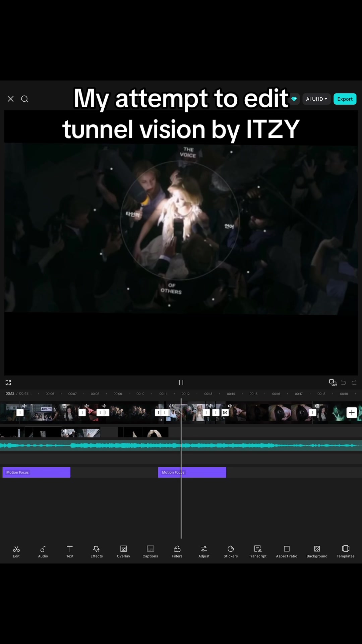362x644 pixels.
Task: Open the bowtie transition between clips
Action: point(225,413)
